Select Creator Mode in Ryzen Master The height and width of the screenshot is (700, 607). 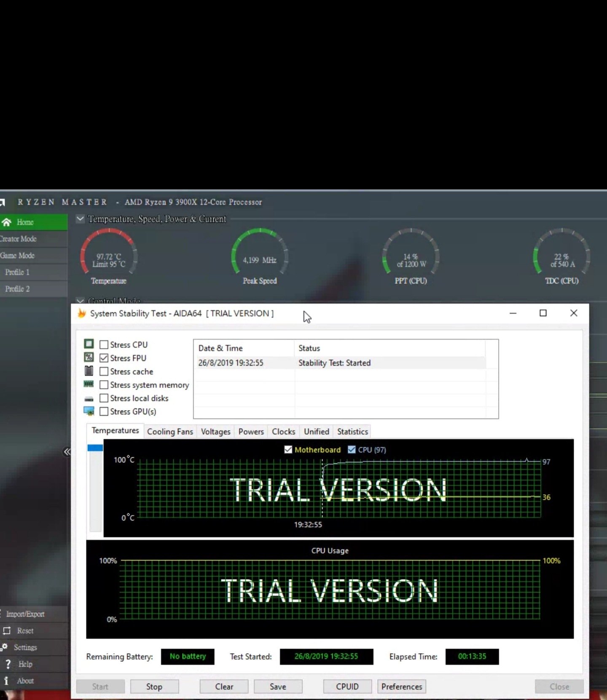[33, 239]
